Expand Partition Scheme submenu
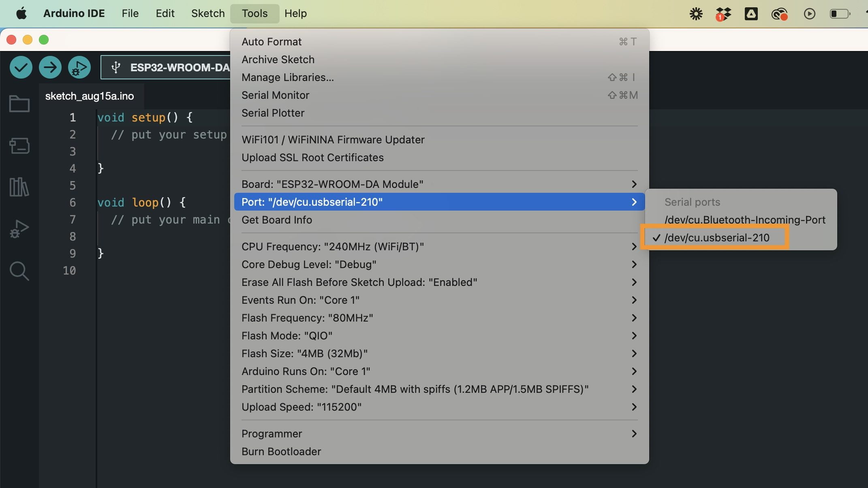This screenshot has width=868, height=488. click(439, 389)
